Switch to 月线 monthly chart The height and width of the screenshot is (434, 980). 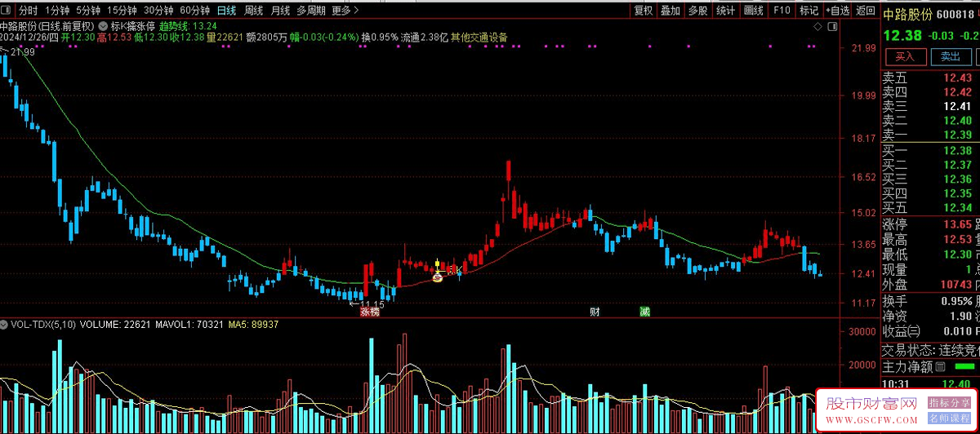(x=279, y=11)
